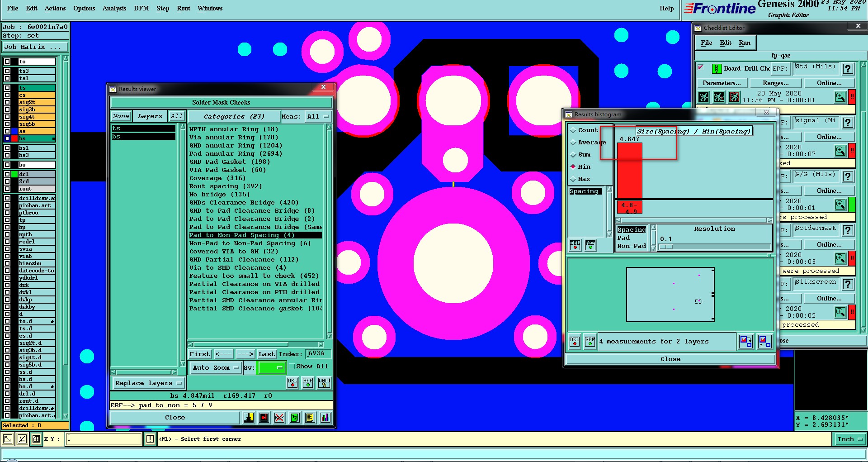868x462 pixels.
Task: Click the black and yellow silhouette icon
Action: pos(249,417)
